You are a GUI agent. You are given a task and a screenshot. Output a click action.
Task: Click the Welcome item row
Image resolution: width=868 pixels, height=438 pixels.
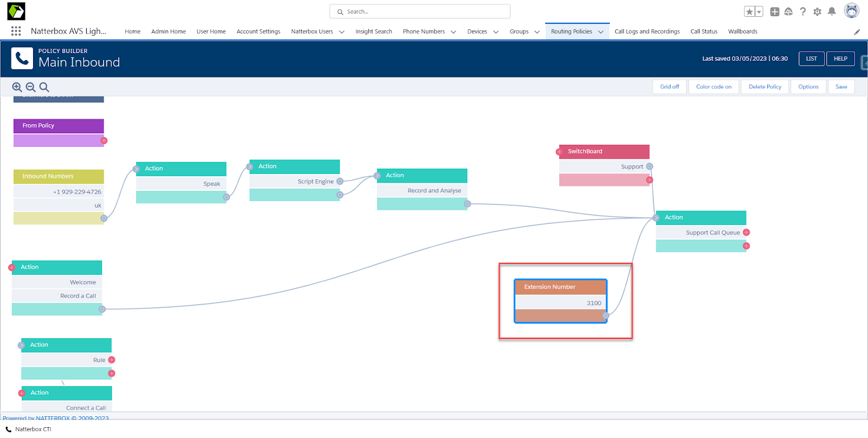[x=57, y=282]
